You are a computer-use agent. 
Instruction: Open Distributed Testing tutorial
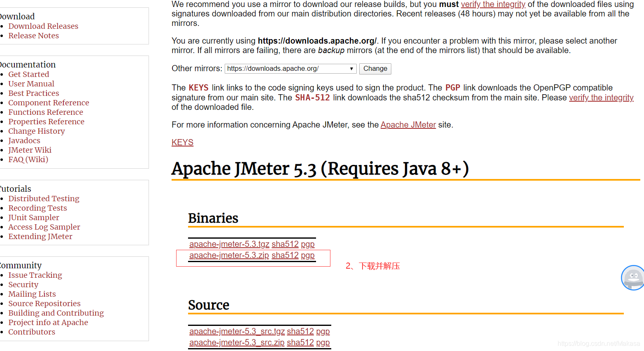pyautogui.click(x=44, y=198)
